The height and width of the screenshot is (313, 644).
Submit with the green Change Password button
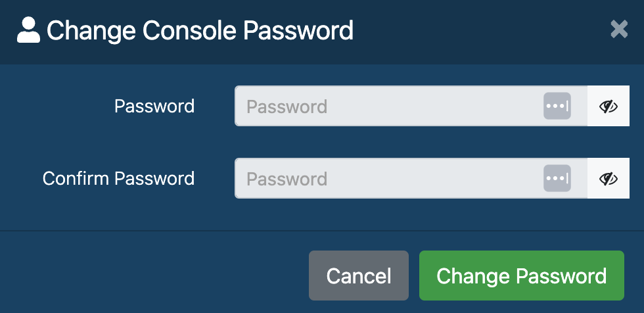(x=522, y=276)
